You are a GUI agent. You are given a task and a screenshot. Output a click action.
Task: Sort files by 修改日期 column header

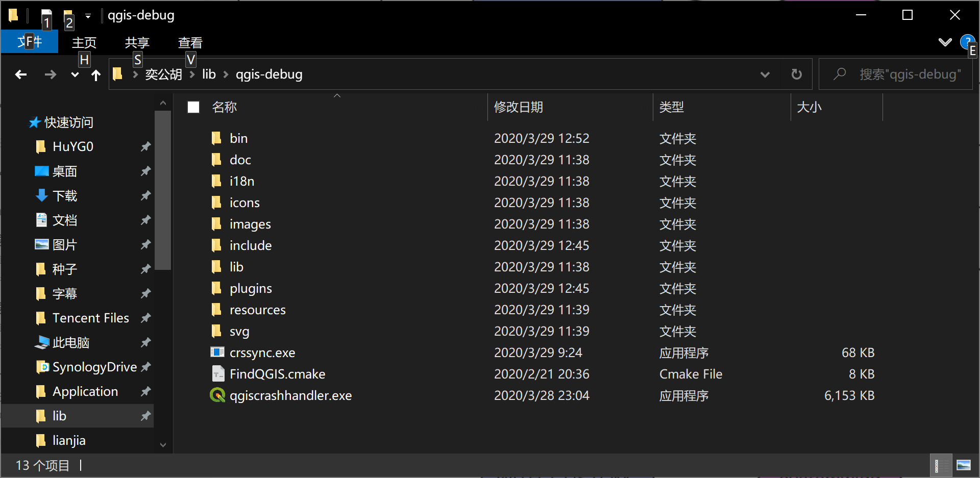518,107
